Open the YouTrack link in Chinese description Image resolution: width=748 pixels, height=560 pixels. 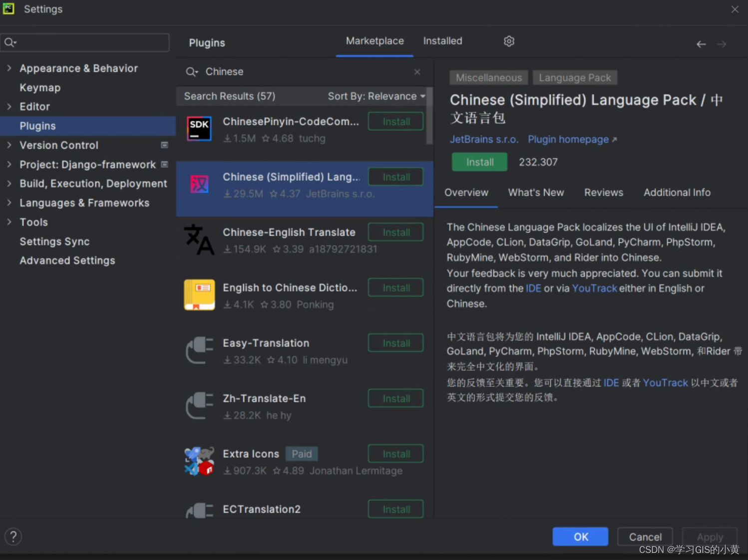665,383
